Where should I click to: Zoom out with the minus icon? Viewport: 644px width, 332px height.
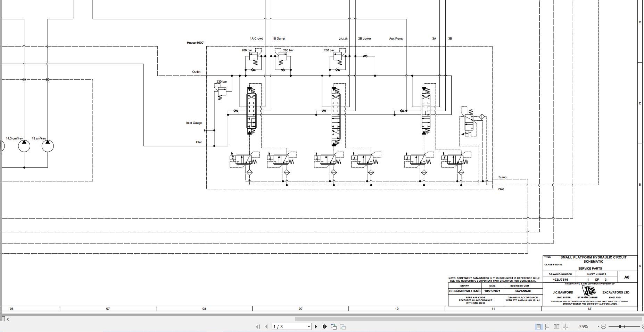point(604,326)
